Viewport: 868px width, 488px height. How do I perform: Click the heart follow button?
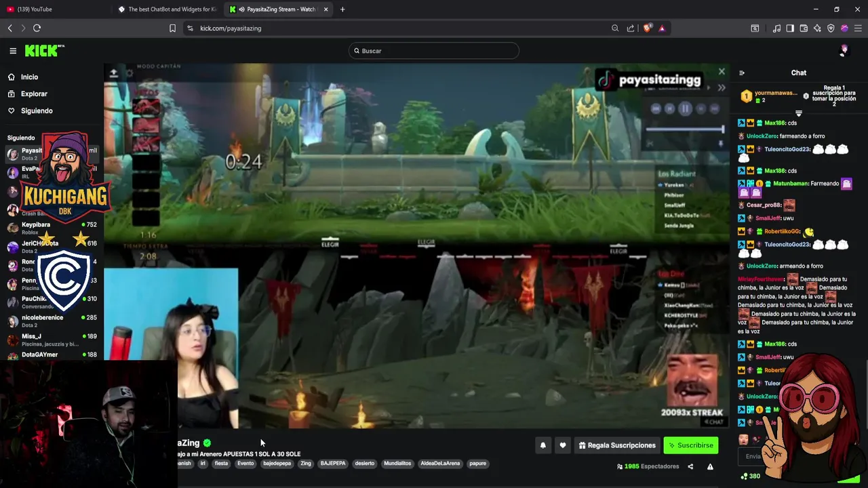pyautogui.click(x=562, y=445)
